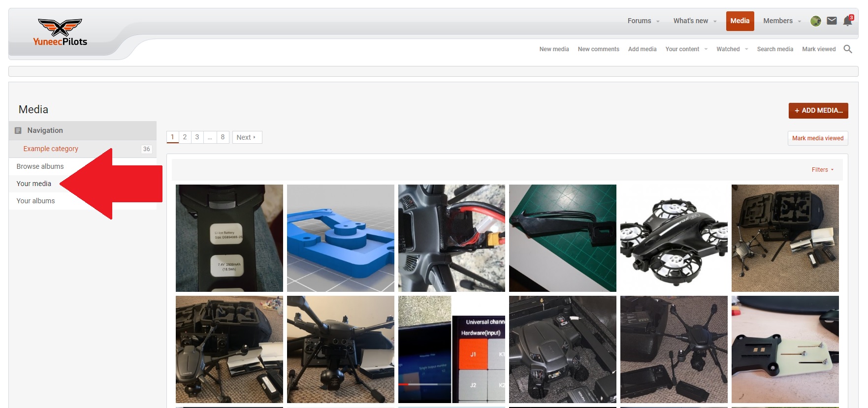This screenshot has height=408, width=868.
Task: Open the Filters dropdown
Action: (x=823, y=170)
